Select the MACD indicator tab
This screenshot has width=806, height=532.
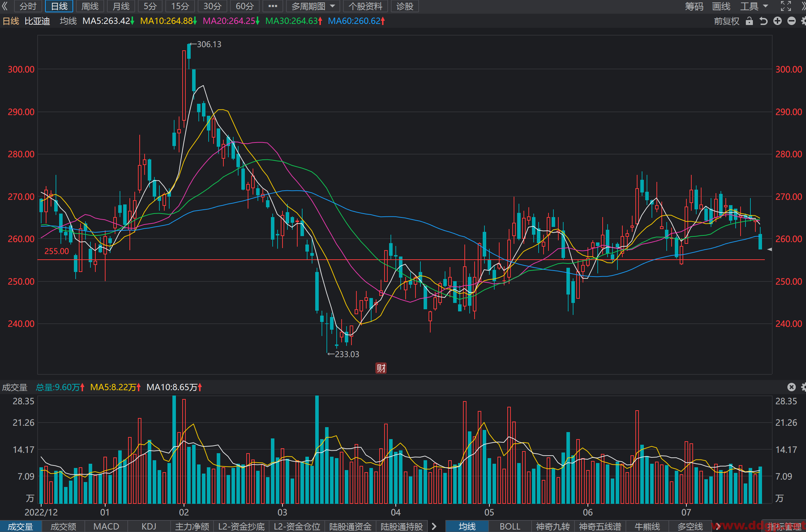106,526
